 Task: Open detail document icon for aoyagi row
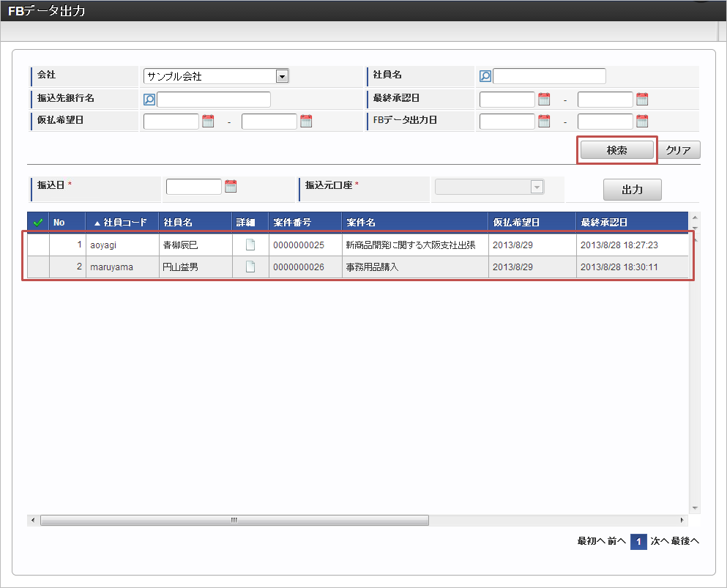click(250, 245)
